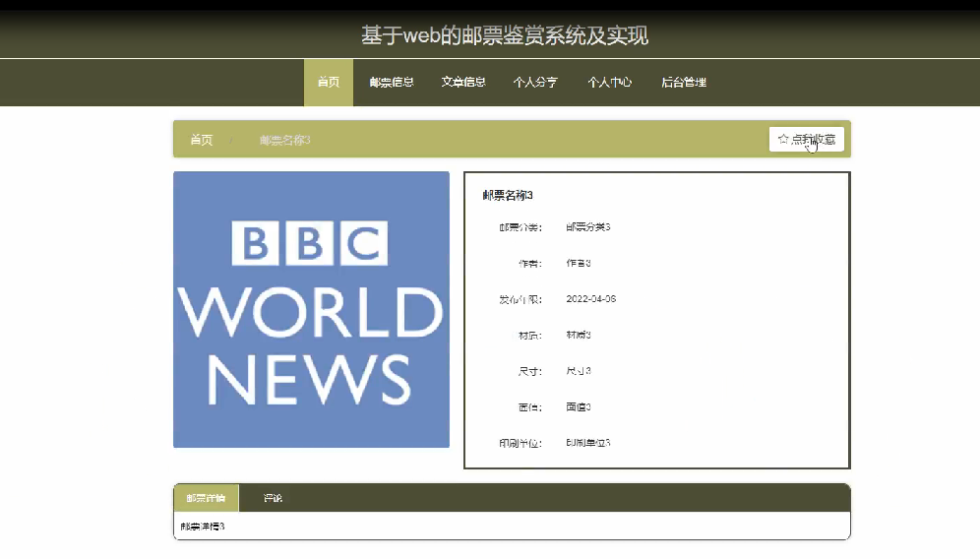Switch to the 评论 tab
The image size is (980, 559).
(274, 498)
